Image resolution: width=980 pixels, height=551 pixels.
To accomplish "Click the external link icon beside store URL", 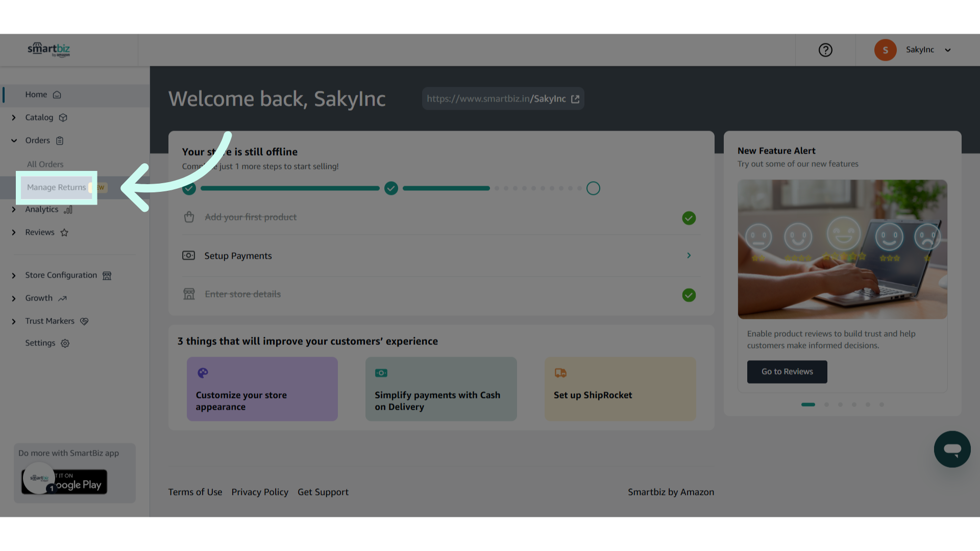I will (575, 99).
